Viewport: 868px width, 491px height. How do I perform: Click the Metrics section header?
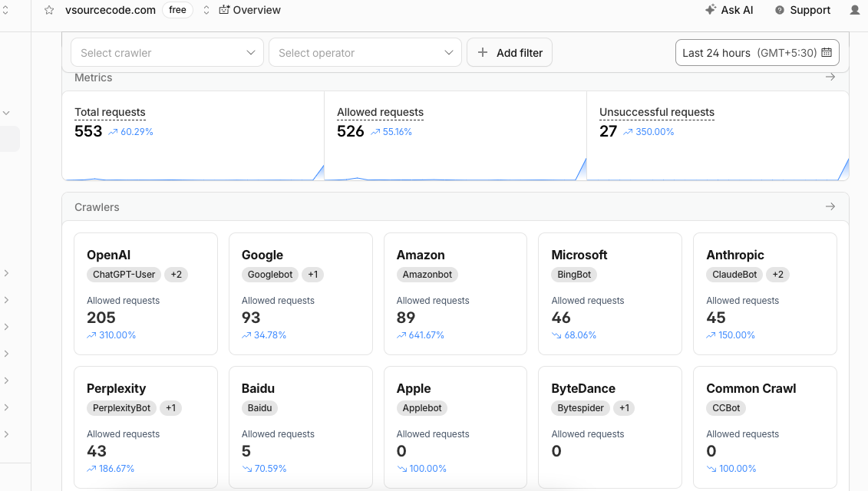[x=94, y=77]
